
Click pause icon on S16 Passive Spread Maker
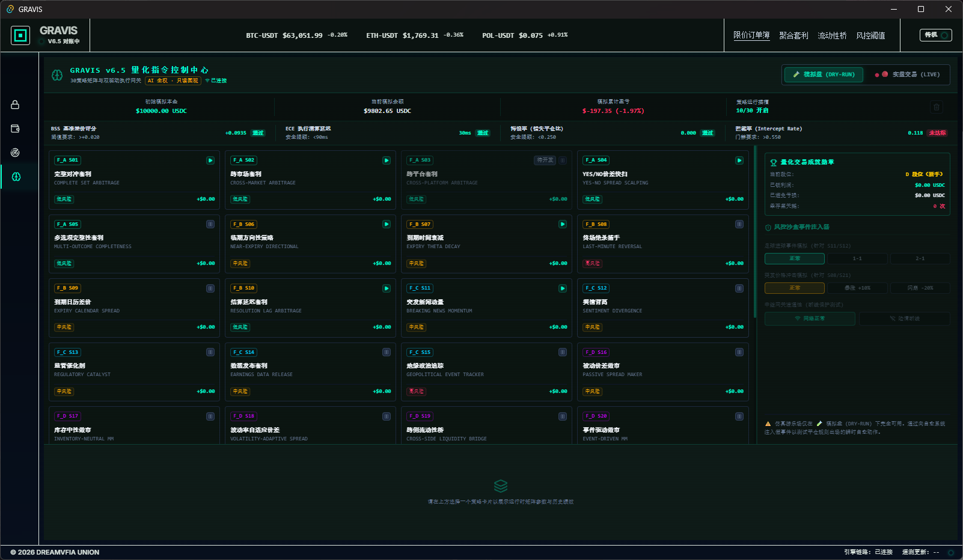point(739,352)
